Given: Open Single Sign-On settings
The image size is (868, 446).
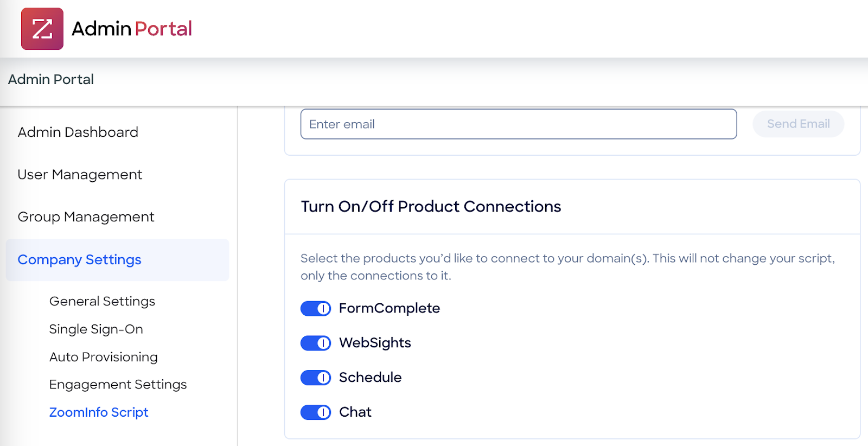Looking at the screenshot, I should pos(96,329).
